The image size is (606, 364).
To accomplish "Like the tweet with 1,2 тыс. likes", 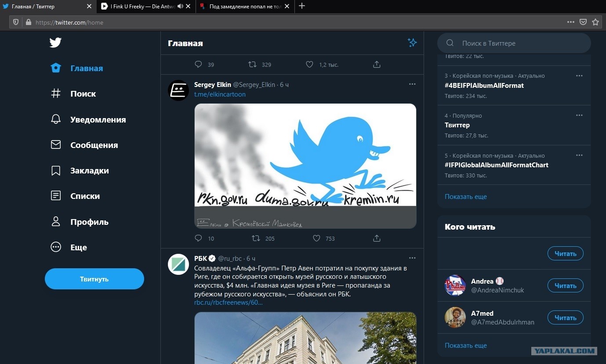I will [309, 65].
